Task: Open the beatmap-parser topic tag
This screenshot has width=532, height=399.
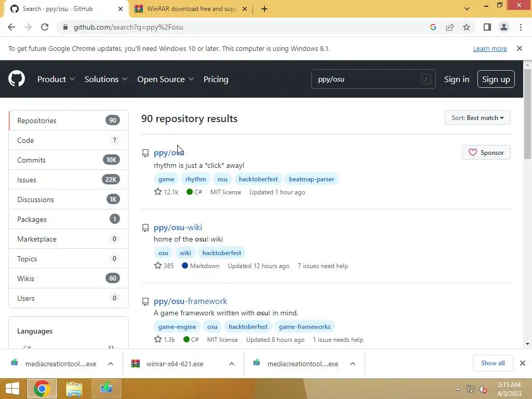Action: tap(312, 179)
